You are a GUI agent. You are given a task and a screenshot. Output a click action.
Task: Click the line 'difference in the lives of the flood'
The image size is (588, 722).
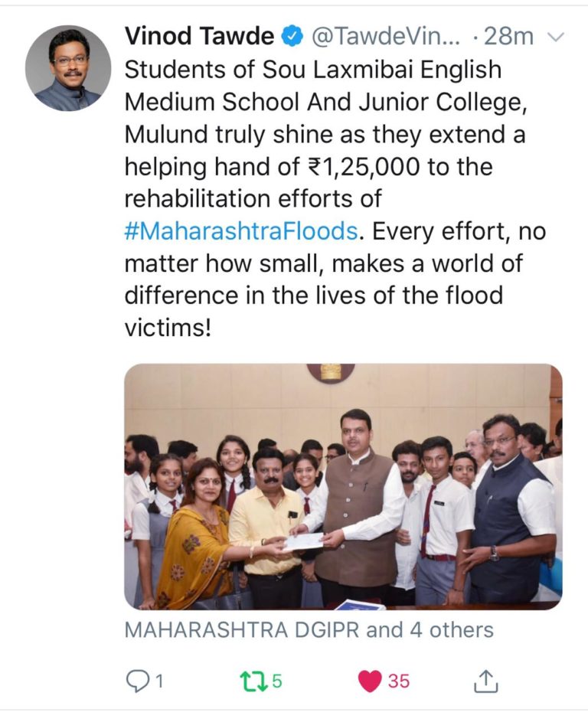point(314,295)
